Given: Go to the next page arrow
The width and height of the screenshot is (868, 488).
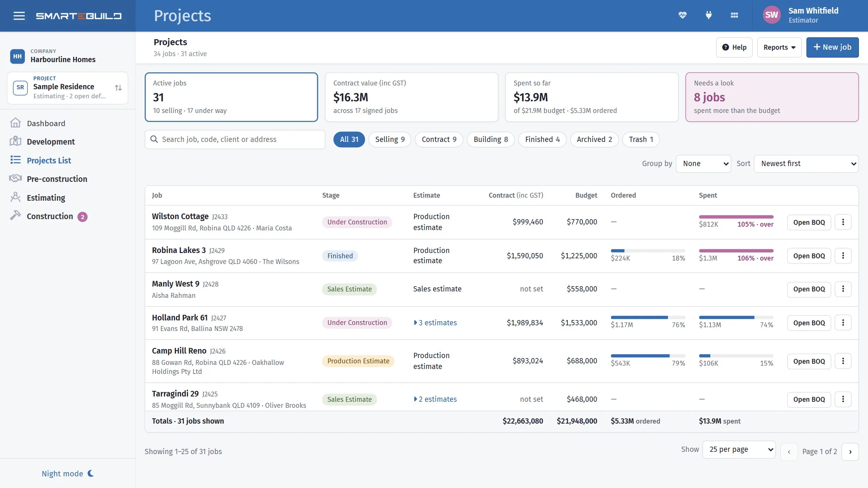Looking at the screenshot, I should pyautogui.click(x=850, y=452).
